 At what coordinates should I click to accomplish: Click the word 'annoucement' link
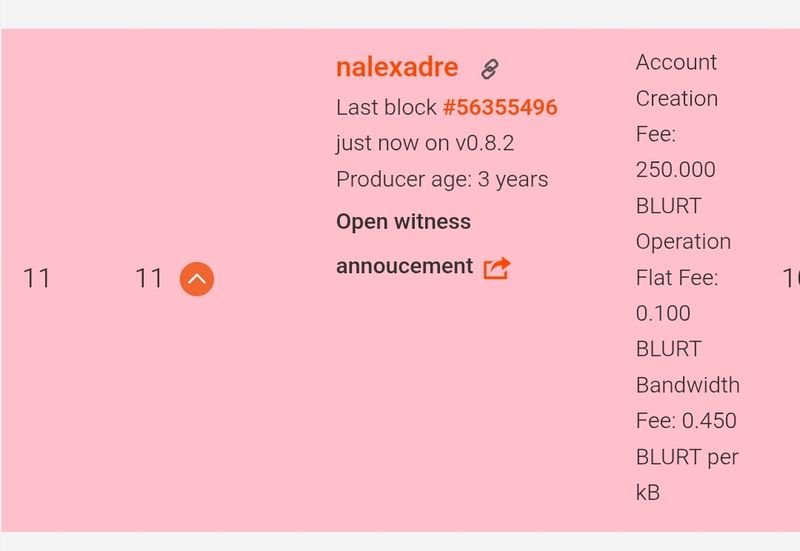[404, 266]
